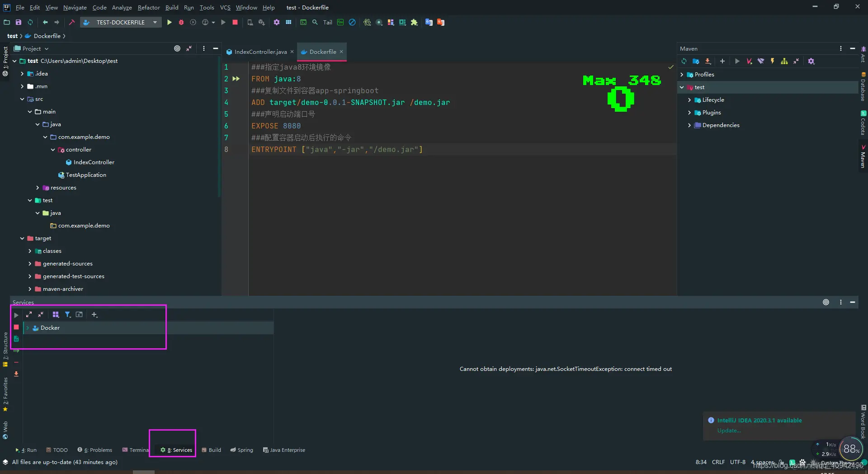
Task: Click the red Debug bug icon
Action: pos(181,22)
